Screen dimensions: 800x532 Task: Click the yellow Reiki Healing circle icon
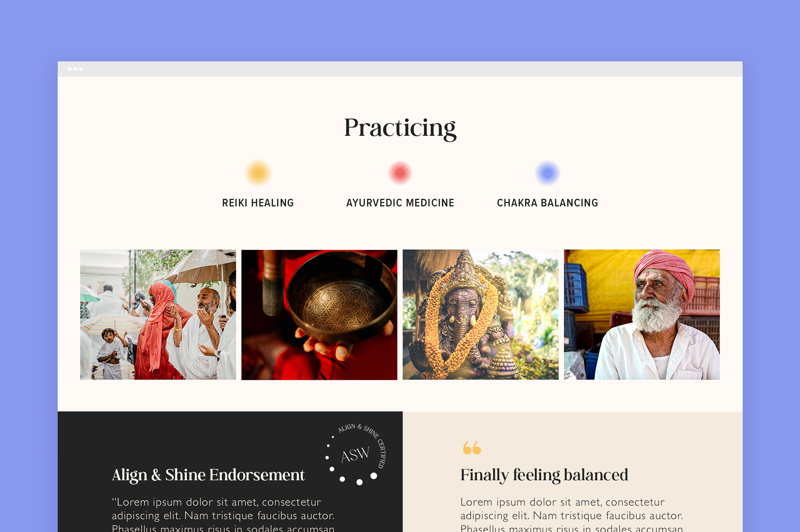(258, 173)
